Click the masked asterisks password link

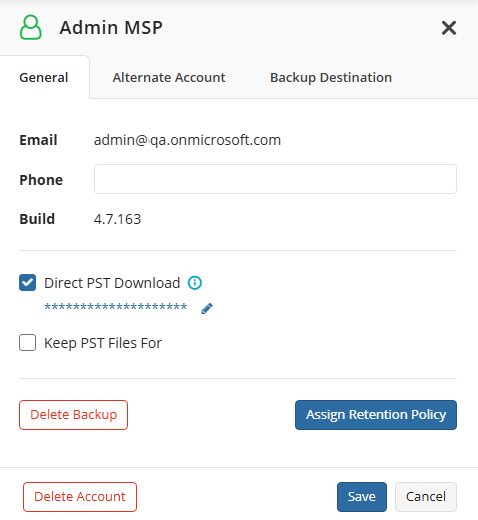(116, 307)
